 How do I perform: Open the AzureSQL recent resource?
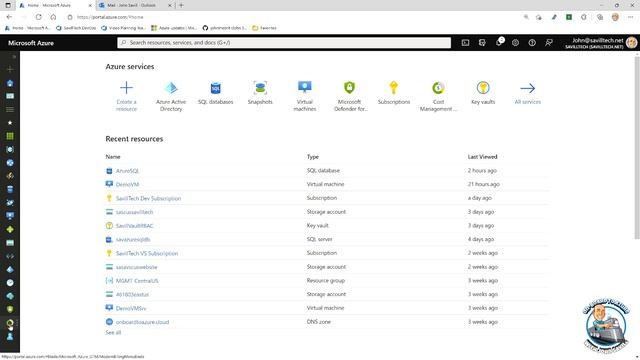[x=127, y=171]
